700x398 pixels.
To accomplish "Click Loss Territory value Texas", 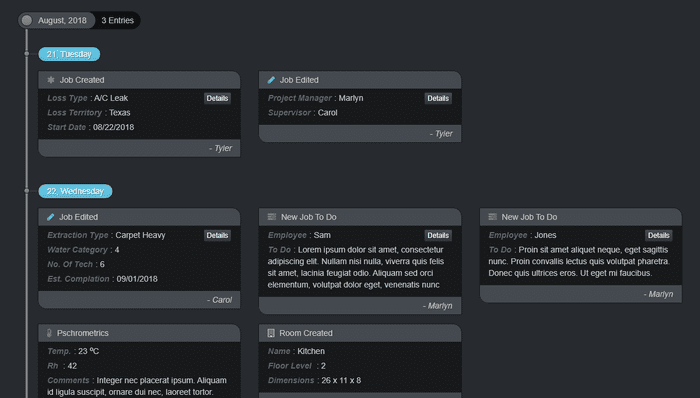I will (120, 112).
